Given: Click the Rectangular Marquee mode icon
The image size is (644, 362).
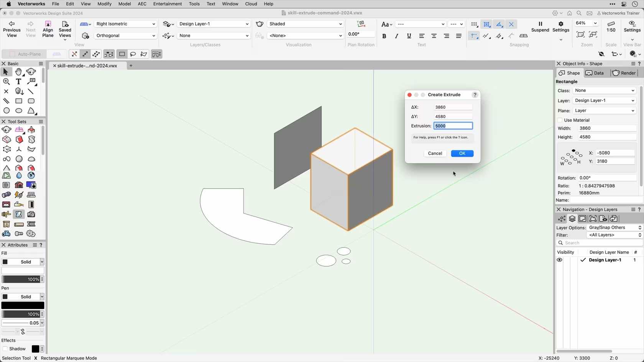Looking at the screenshot, I should click(x=122, y=54).
